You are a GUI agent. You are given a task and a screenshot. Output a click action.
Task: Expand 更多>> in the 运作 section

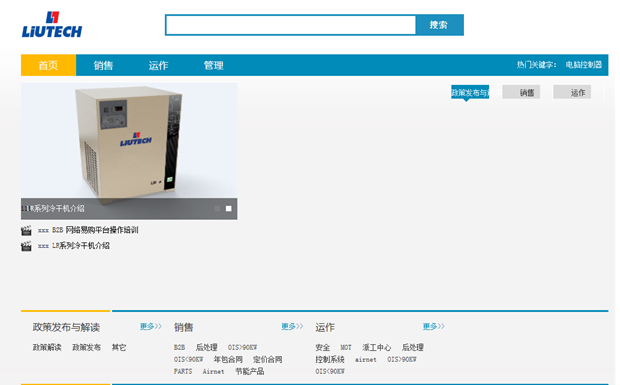[434, 326]
